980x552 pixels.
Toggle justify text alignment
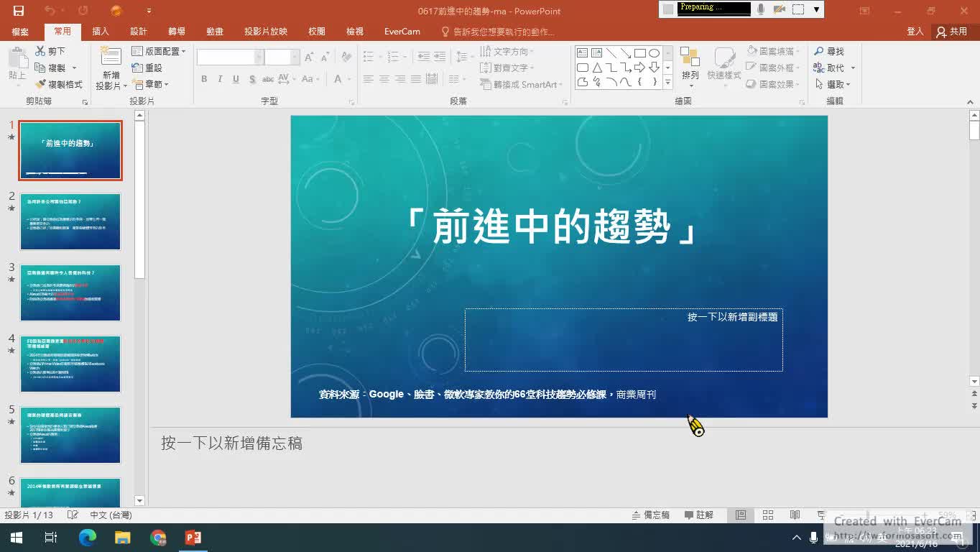click(416, 79)
